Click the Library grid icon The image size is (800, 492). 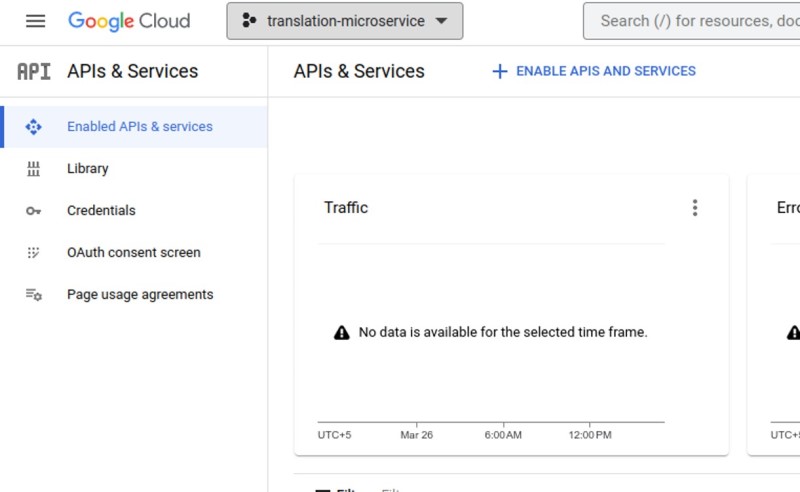pos(33,168)
